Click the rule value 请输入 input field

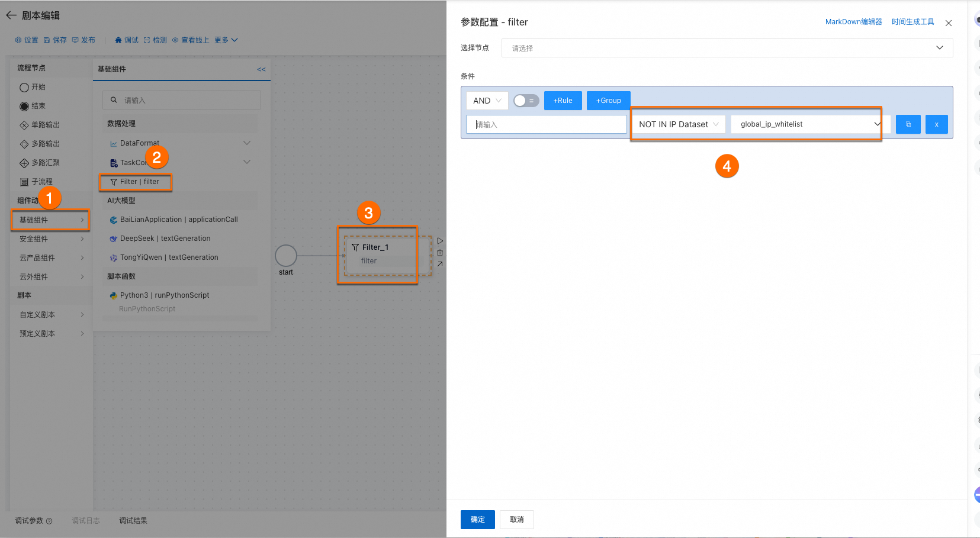coord(547,124)
